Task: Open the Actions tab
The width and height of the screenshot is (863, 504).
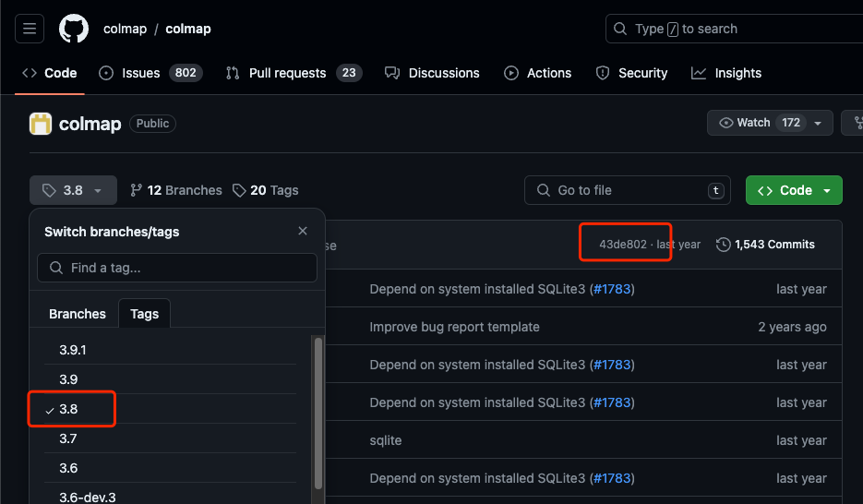Action: click(x=538, y=73)
